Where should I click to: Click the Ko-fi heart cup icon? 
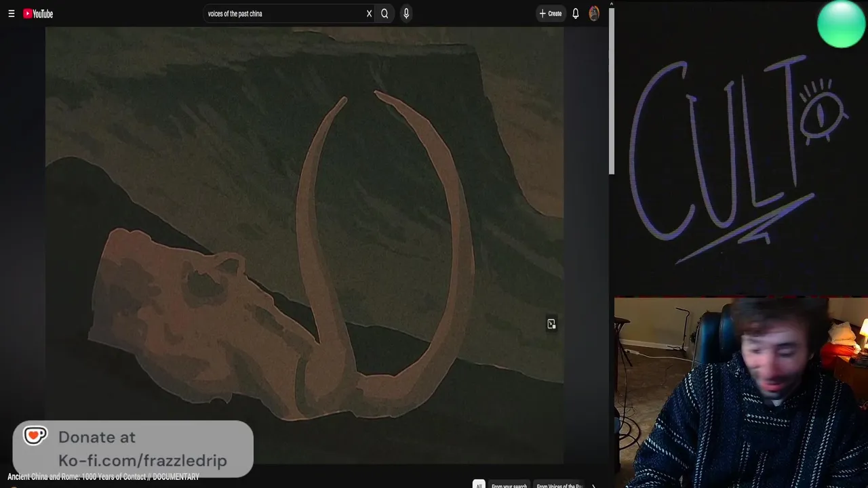tap(35, 435)
